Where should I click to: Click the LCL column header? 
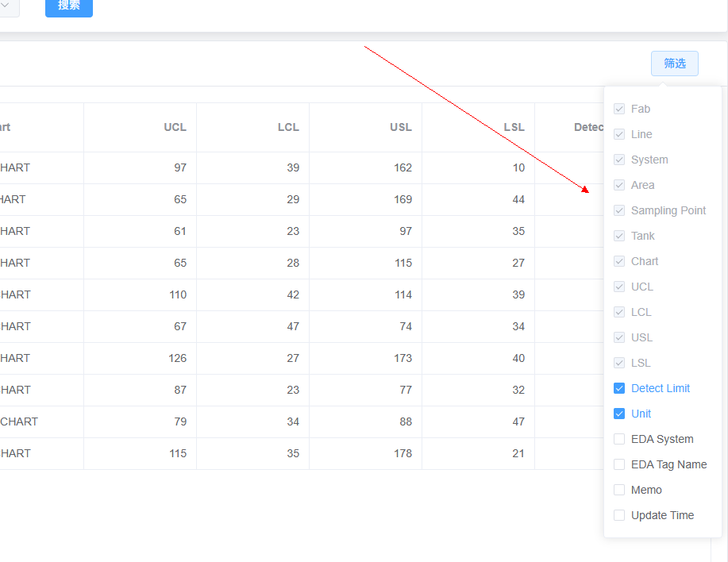pyautogui.click(x=288, y=127)
